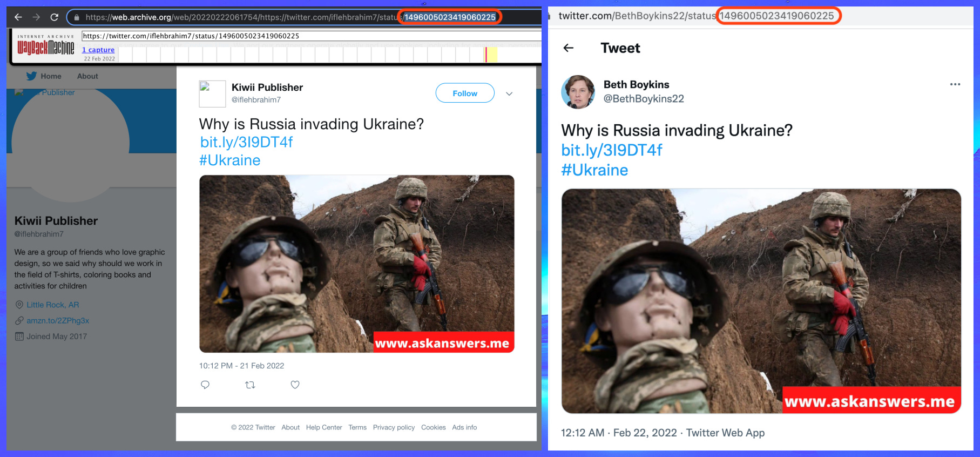The height and width of the screenshot is (457, 980).
Task: Click the highlighted capture marker on timeline
Action: tap(486, 55)
